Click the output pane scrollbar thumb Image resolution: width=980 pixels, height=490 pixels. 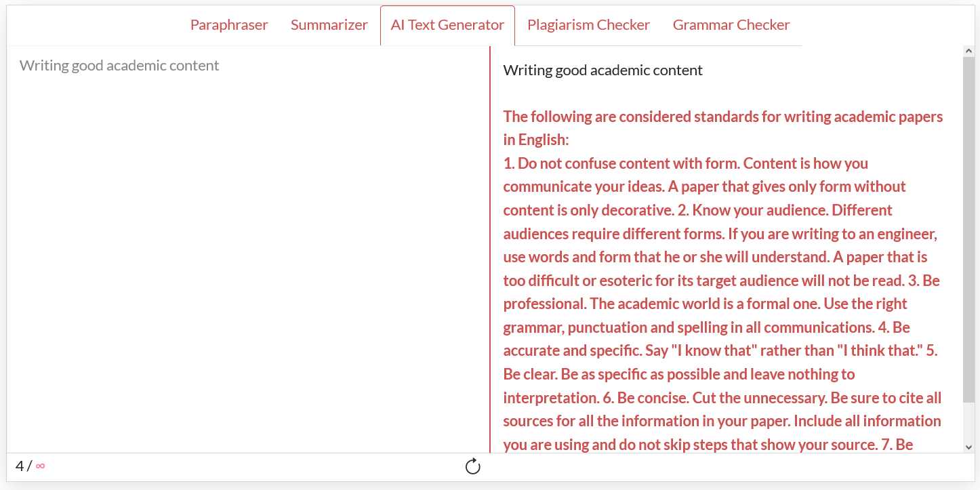[x=968, y=230]
